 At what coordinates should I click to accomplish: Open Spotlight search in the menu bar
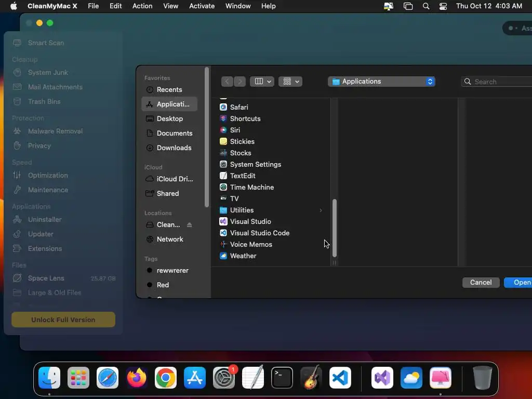coord(426,6)
